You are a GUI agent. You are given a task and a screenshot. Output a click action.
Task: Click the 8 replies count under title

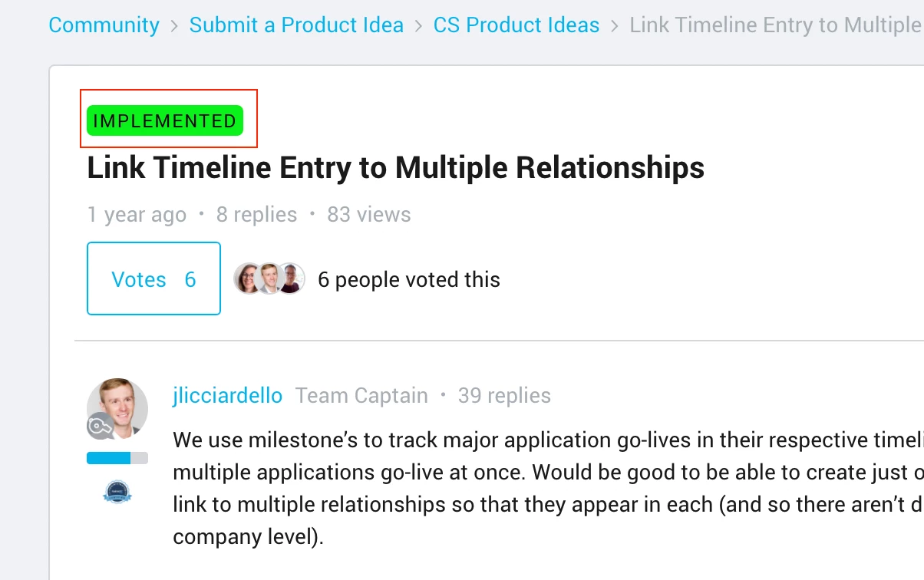tap(256, 215)
